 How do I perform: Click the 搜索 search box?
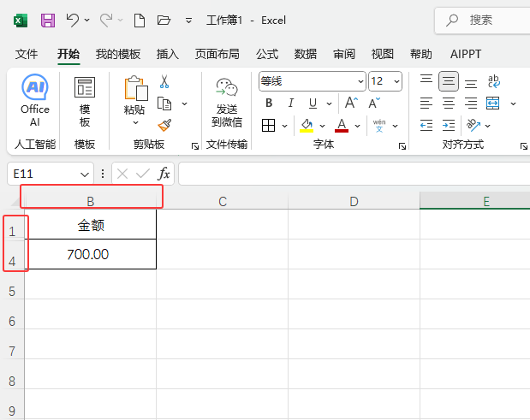tap(483, 21)
